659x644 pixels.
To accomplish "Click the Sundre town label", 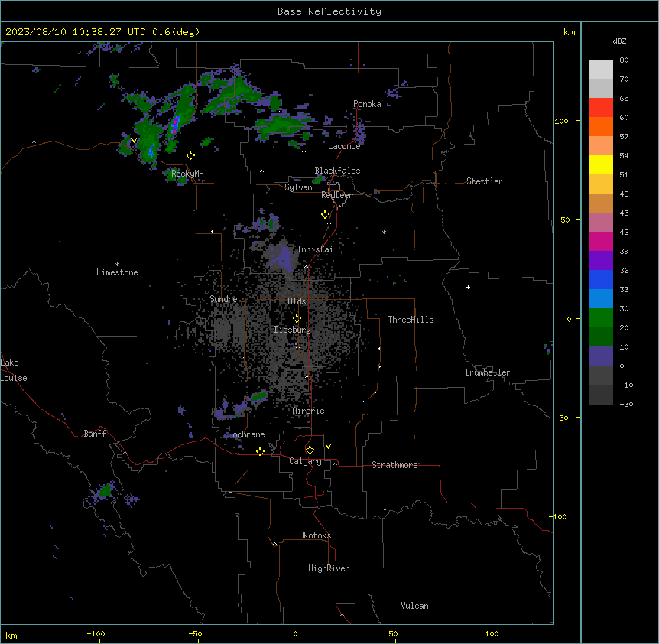I will pos(223,299).
